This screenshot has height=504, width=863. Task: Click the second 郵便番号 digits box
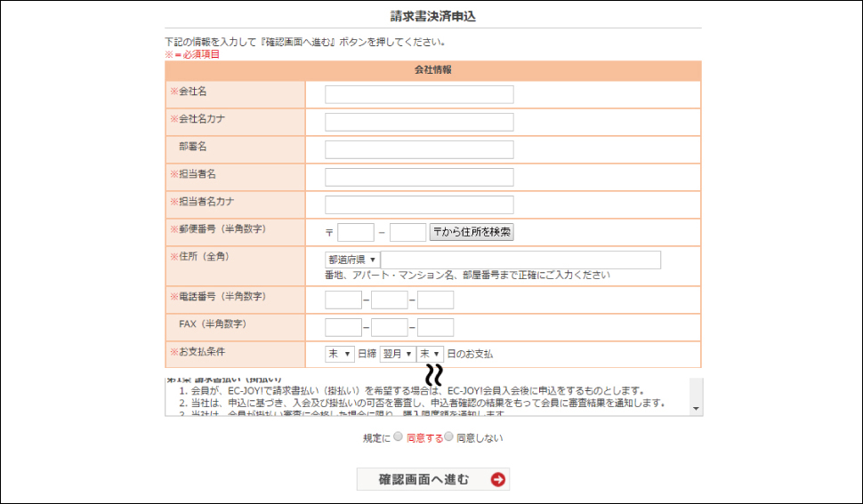tap(407, 232)
